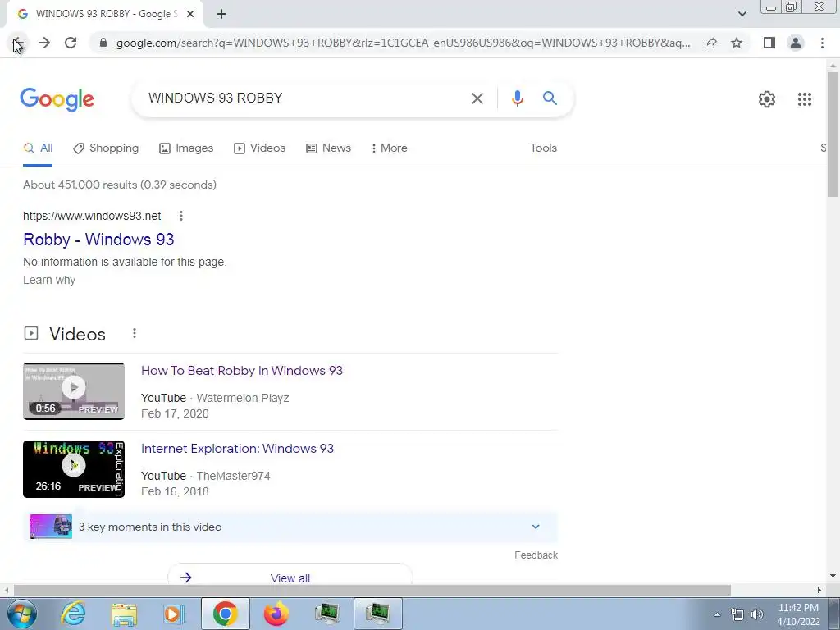Switch to the News tab
The height and width of the screenshot is (630, 840).
point(328,148)
